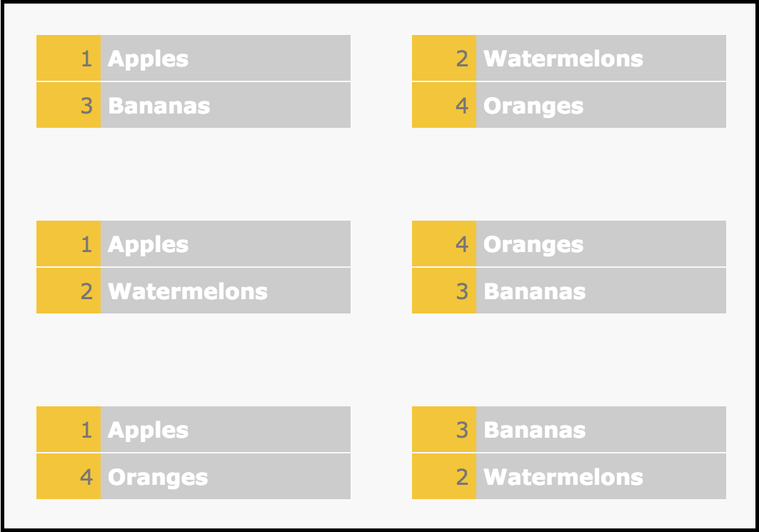Click yellow number 1 badge in Apples-Bananas list
Screen dimensions: 759x532
[69, 58]
